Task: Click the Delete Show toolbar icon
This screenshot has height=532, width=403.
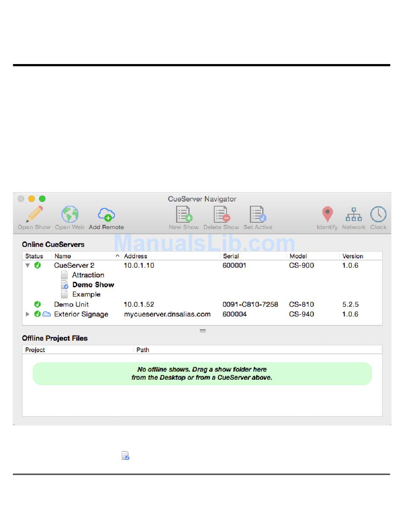Action: click(221, 214)
